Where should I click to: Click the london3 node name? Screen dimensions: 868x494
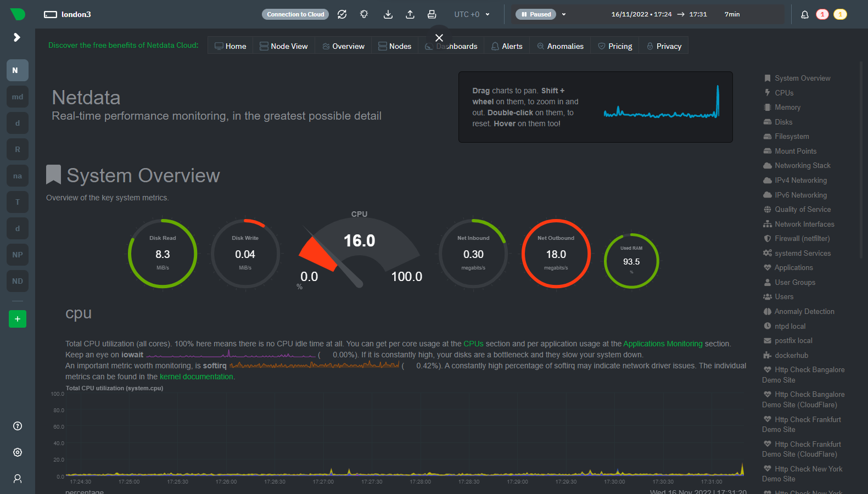(x=76, y=14)
